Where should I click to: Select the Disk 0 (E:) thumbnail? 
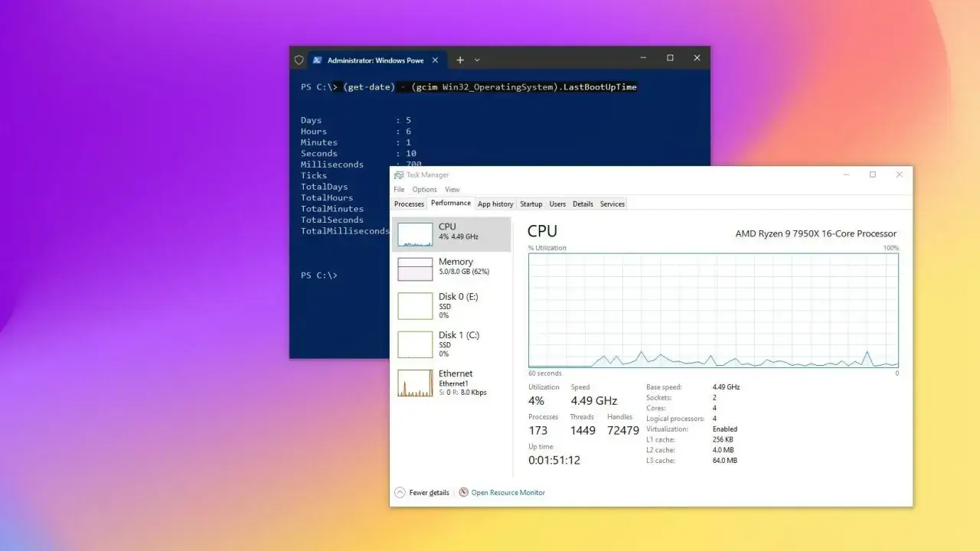[415, 306]
